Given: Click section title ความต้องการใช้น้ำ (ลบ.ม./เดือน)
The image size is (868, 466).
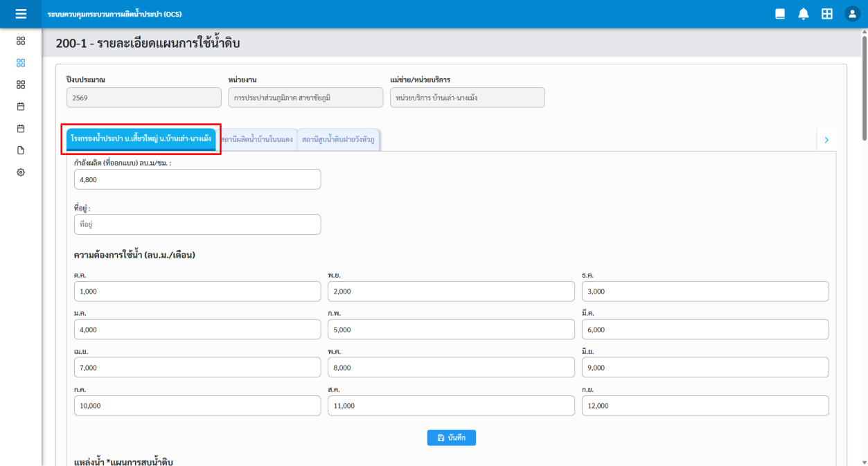Looking at the screenshot, I should tap(134, 255).
